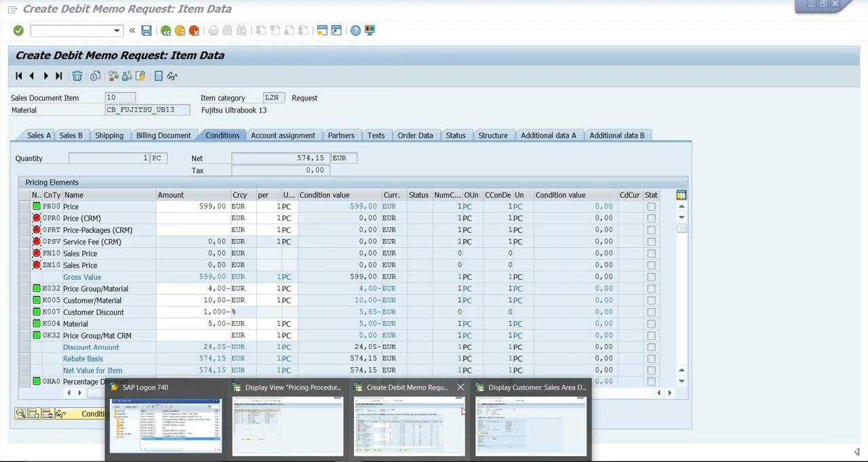Open the Order Data tab
Image resolution: width=868 pixels, height=462 pixels.
click(x=415, y=135)
